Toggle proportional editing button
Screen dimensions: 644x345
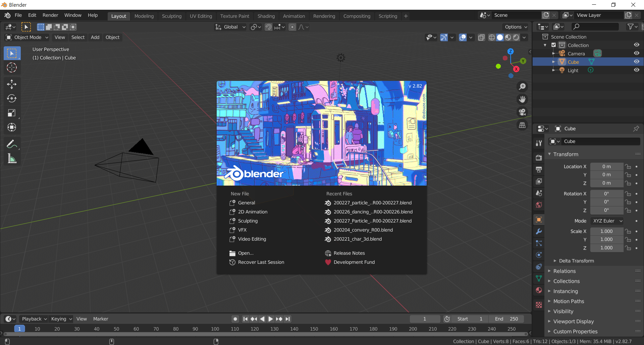292,27
